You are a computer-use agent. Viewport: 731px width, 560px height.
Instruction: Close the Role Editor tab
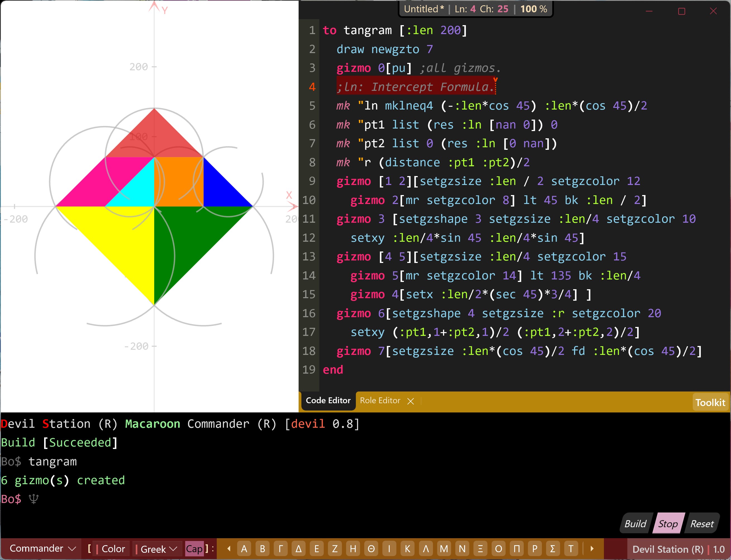[x=411, y=401]
